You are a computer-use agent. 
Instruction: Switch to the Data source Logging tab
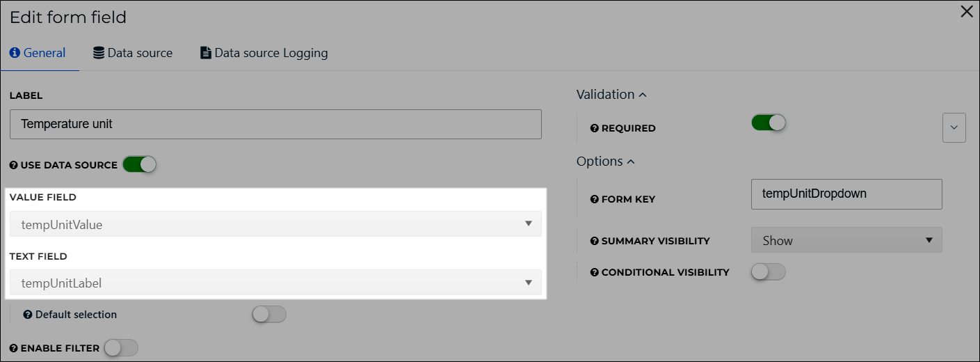pos(264,53)
